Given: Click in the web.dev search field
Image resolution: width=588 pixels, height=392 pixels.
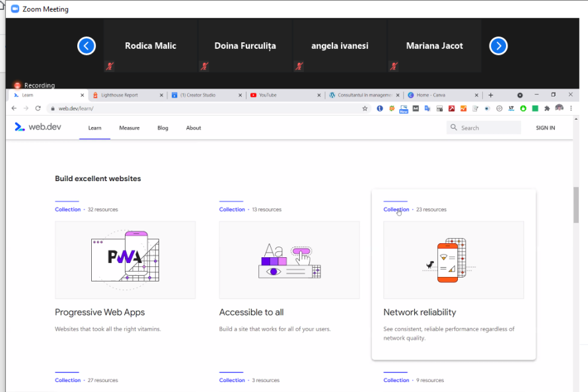Looking at the screenshot, I should 489,128.
